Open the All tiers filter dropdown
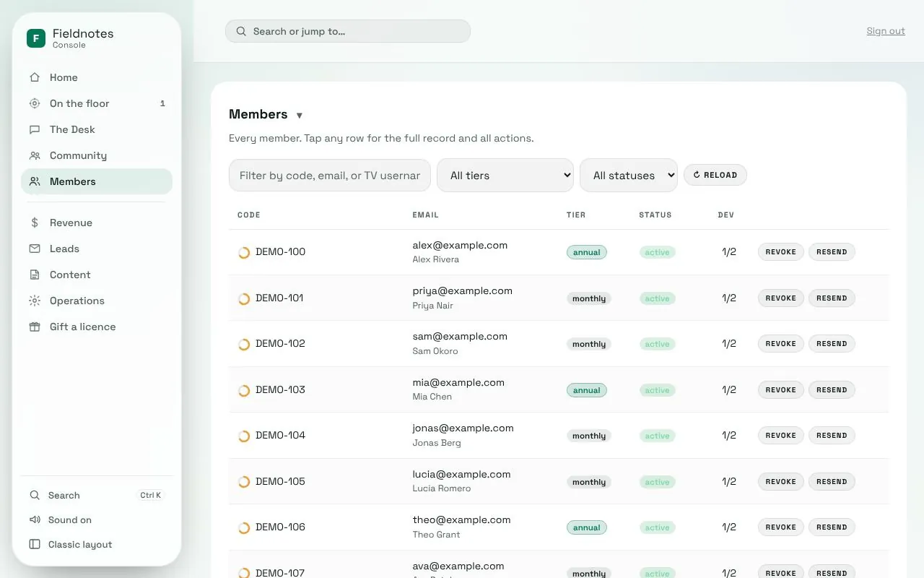The width and height of the screenshot is (924, 578). coord(505,176)
